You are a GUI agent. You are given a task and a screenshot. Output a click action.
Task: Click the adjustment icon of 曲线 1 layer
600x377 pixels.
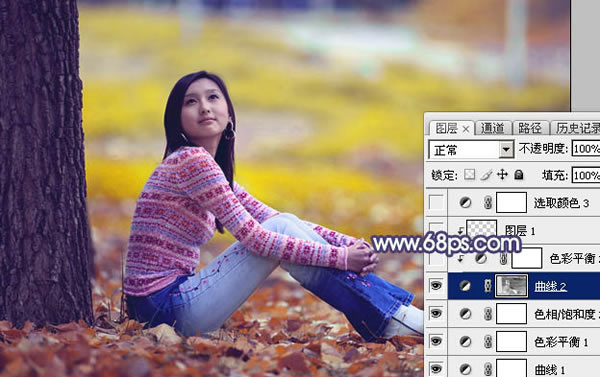coord(465,369)
